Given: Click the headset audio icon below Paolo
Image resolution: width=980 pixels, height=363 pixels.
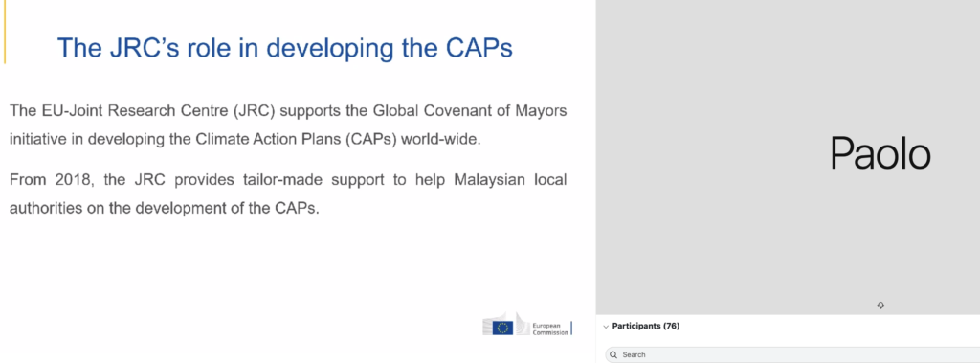Looking at the screenshot, I should [880, 306].
